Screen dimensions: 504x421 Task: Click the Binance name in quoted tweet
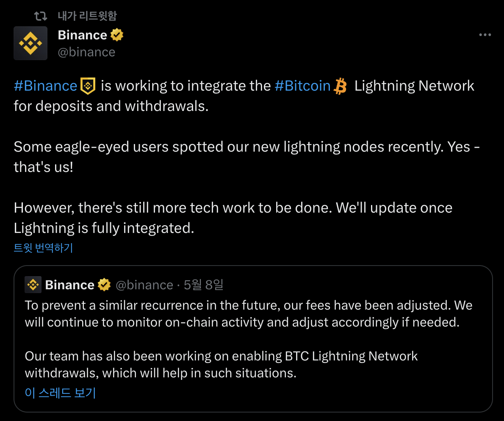pyautogui.click(x=69, y=285)
